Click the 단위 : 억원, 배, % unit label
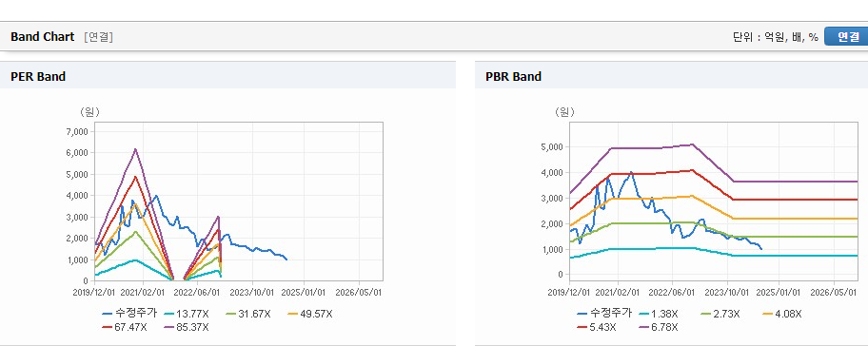The width and height of the screenshot is (868, 346). (775, 37)
